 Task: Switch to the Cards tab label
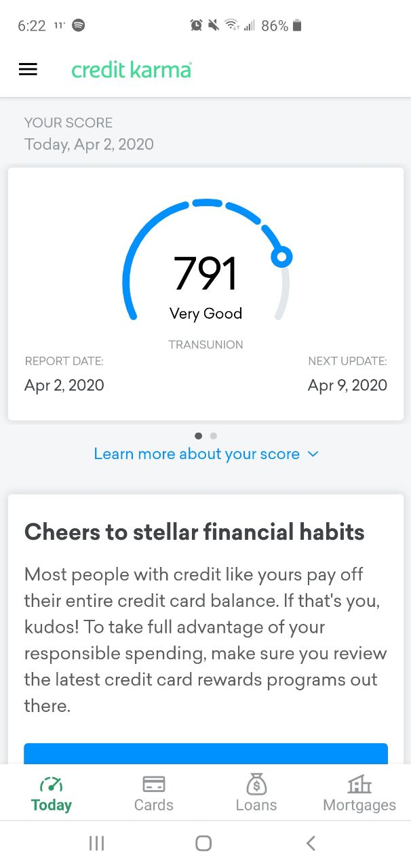pyautogui.click(x=154, y=805)
